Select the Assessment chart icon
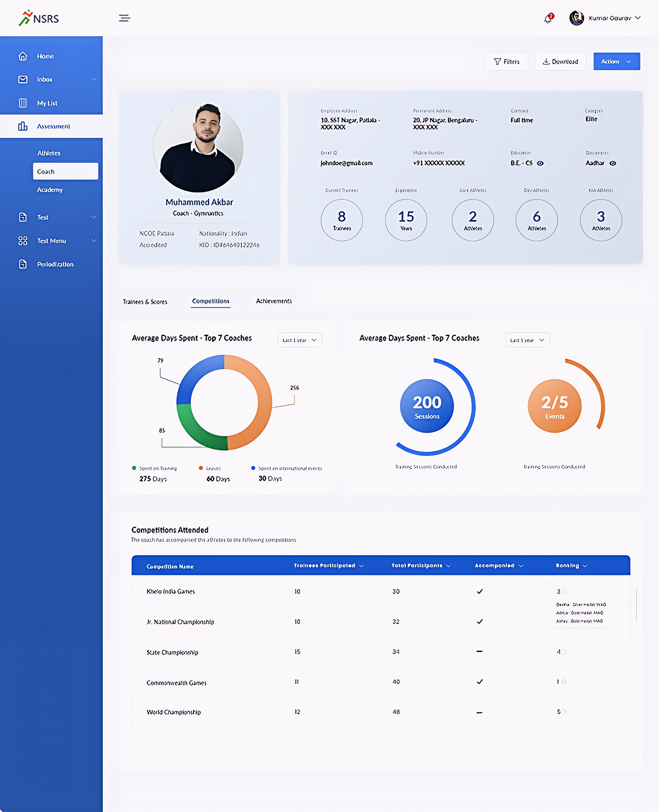Image resolution: width=659 pixels, height=812 pixels. pos(23,126)
